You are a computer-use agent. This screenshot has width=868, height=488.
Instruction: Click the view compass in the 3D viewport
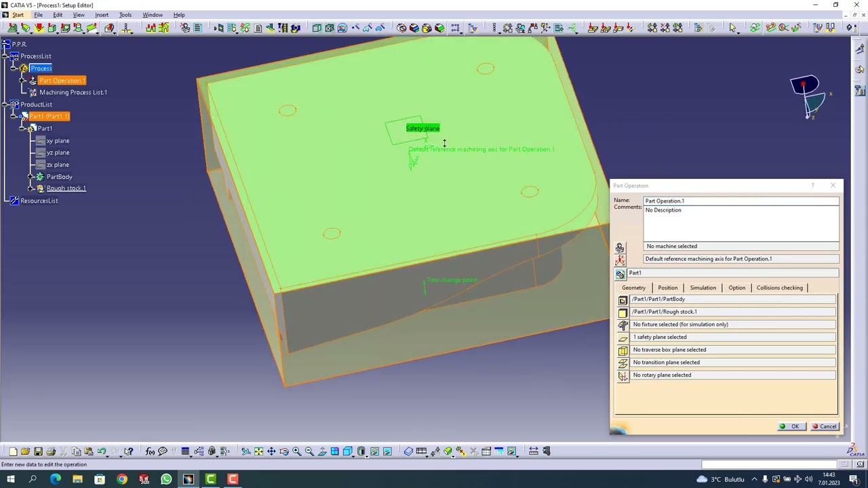tap(811, 98)
